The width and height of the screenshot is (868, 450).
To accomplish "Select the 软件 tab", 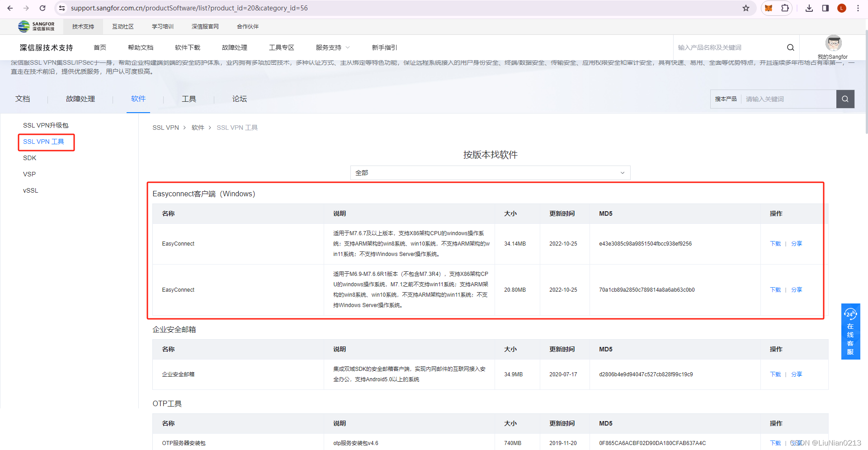I will pyautogui.click(x=138, y=99).
